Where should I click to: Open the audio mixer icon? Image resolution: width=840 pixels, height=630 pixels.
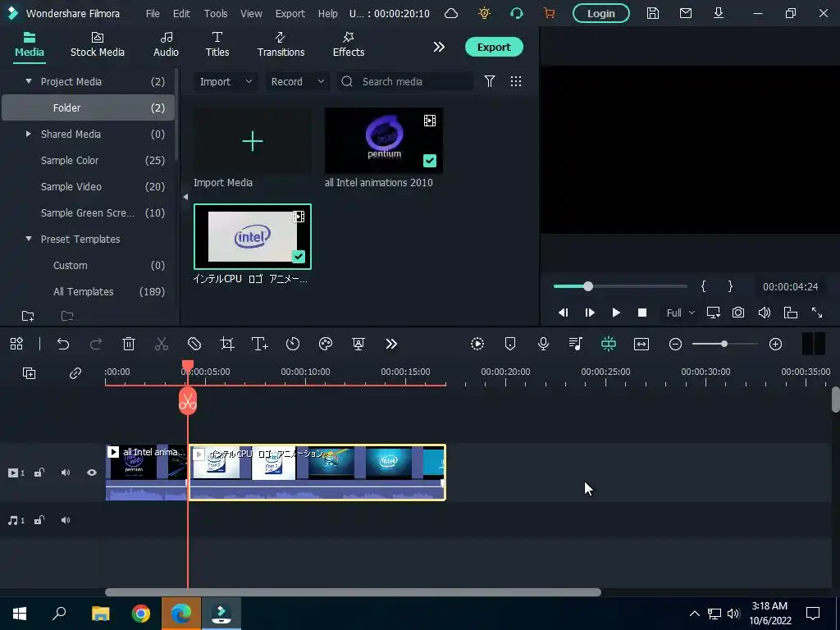pyautogui.click(x=576, y=344)
